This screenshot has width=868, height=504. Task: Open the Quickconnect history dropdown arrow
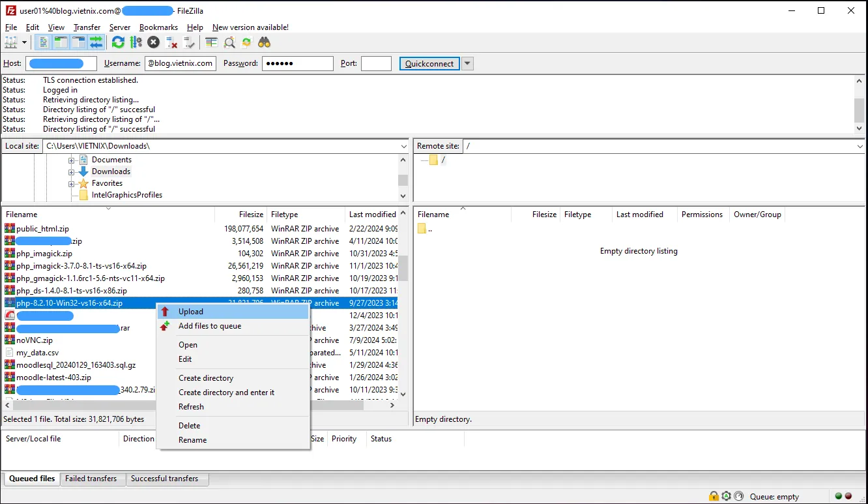click(x=467, y=64)
